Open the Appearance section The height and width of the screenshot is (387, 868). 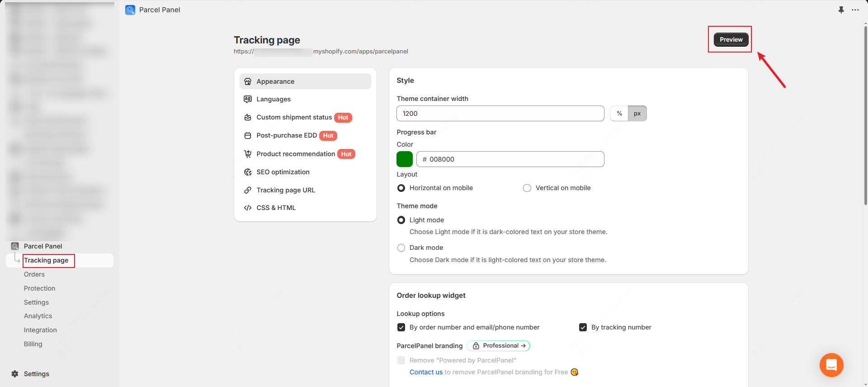point(305,81)
